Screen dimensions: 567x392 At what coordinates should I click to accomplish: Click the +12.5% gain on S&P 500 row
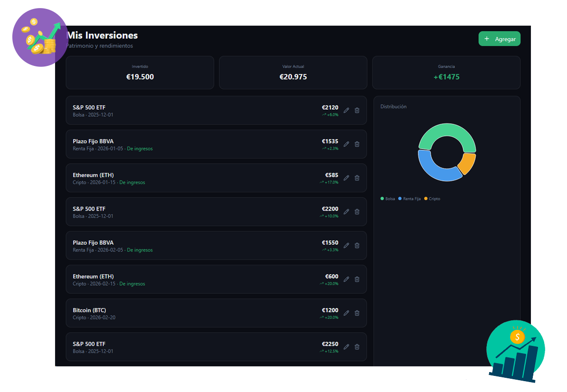pos(329,351)
